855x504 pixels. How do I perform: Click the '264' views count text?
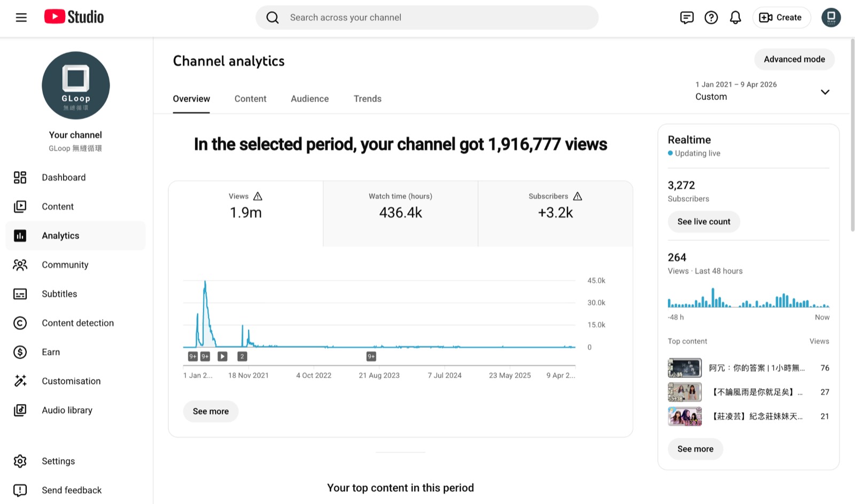coord(677,258)
